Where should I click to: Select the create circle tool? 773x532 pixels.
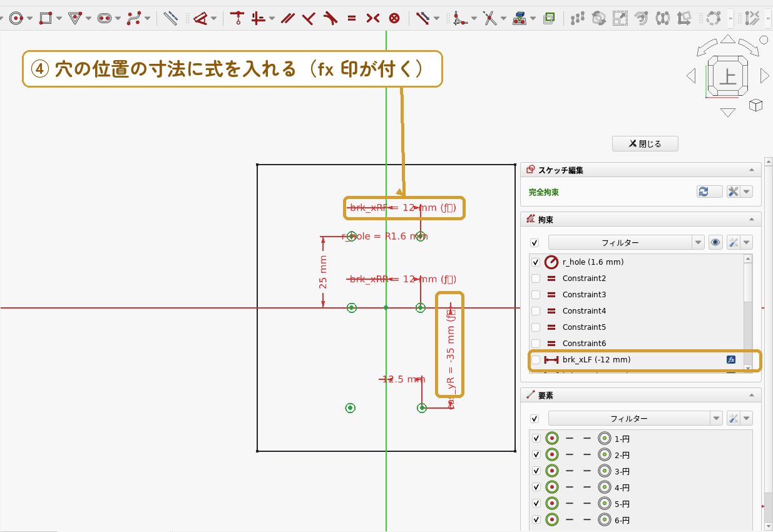pyautogui.click(x=16, y=18)
